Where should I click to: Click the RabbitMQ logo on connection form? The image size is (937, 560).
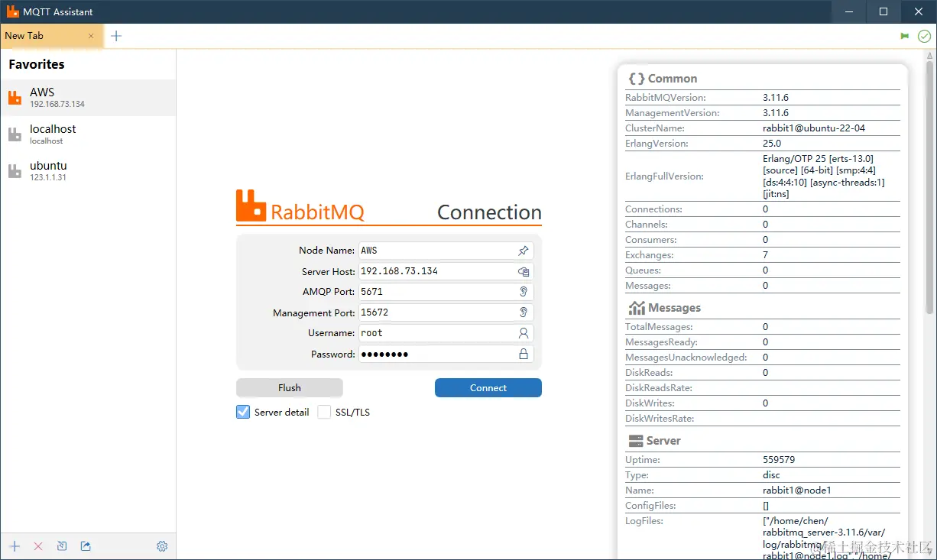click(x=251, y=206)
